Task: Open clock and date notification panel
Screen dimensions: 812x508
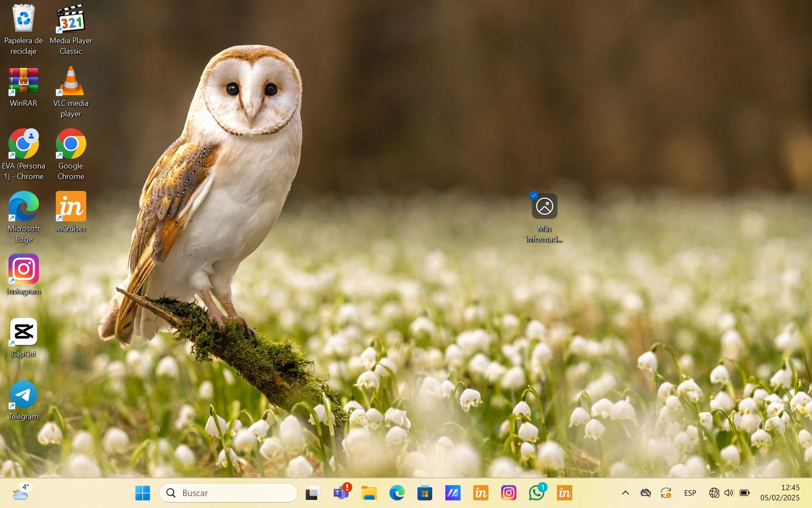Action: pos(780,493)
